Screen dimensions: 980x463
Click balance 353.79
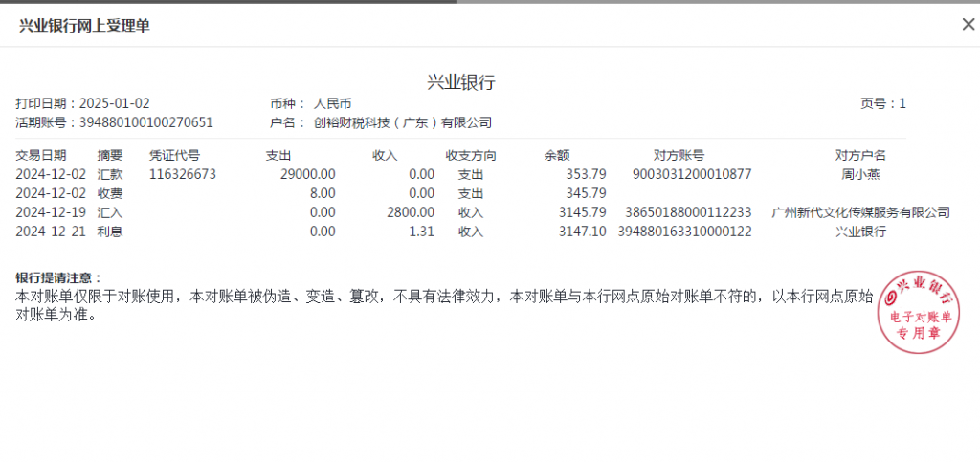pos(586,174)
